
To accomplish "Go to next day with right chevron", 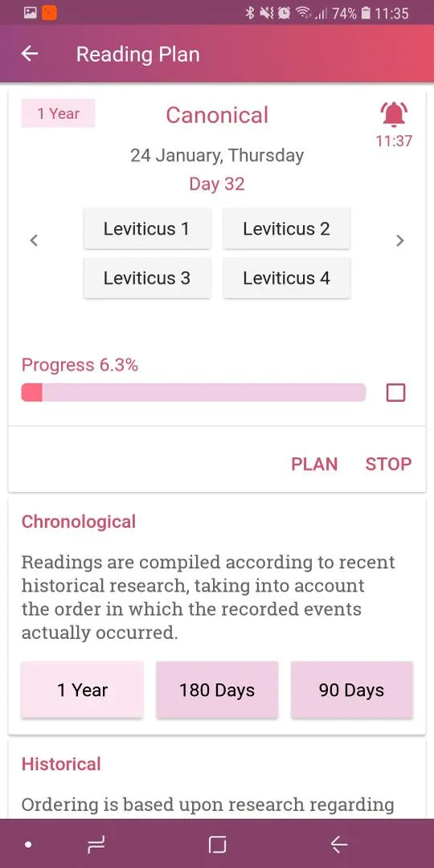I will [x=400, y=240].
